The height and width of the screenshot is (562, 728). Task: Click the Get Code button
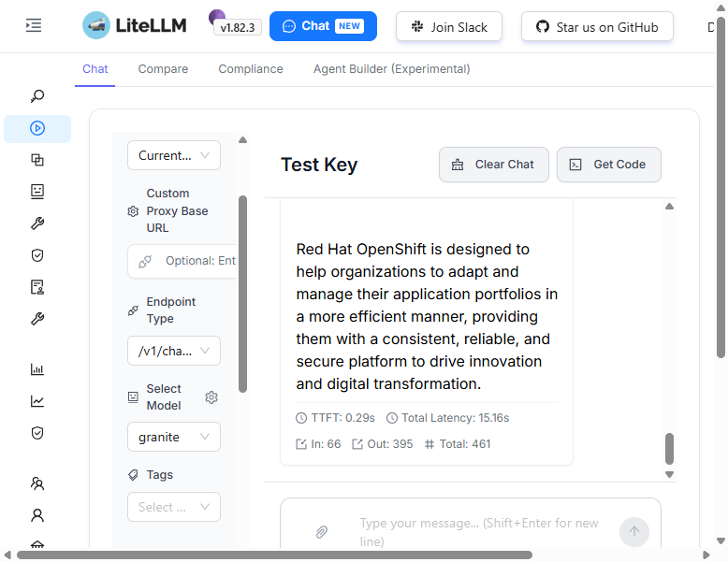pyautogui.click(x=608, y=165)
